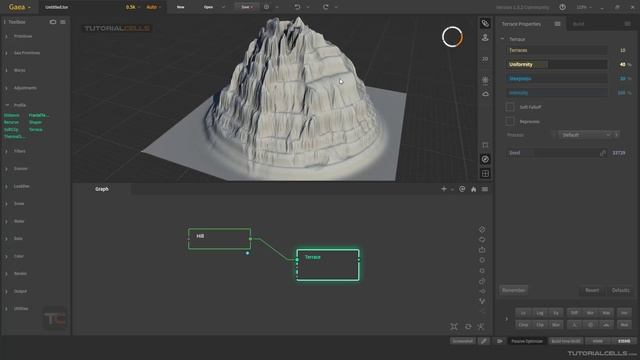The image size is (640, 360).
Task: Collapse the Profile toolbox category
Action: point(20,105)
